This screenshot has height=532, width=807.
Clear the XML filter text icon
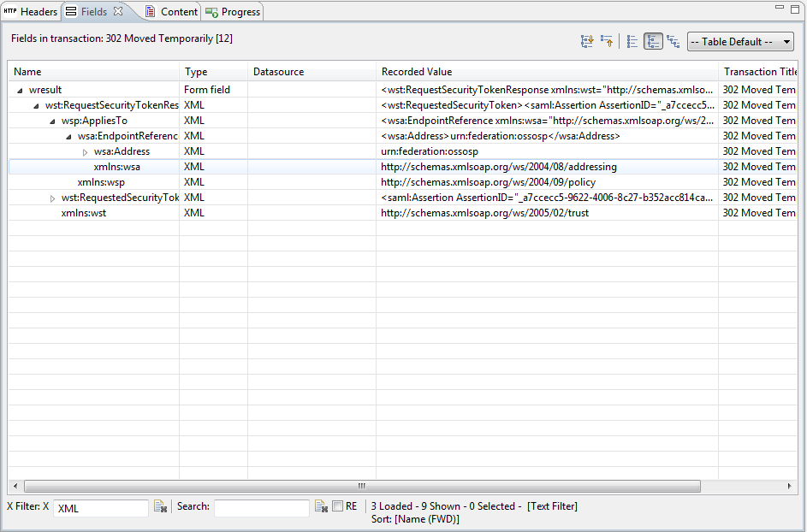tap(160, 507)
